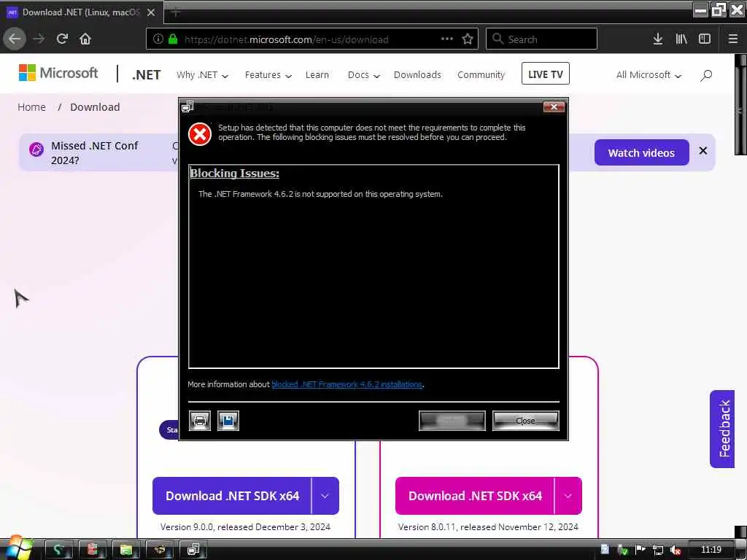This screenshot has width=747, height=560.
Task: Open the Community nav item
Action: pos(481,75)
